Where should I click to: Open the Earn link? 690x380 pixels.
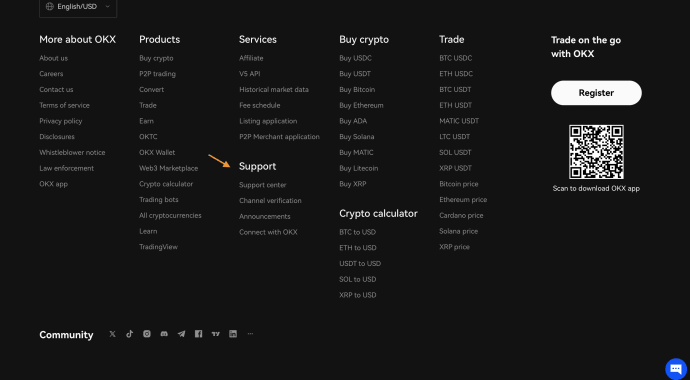(x=147, y=121)
